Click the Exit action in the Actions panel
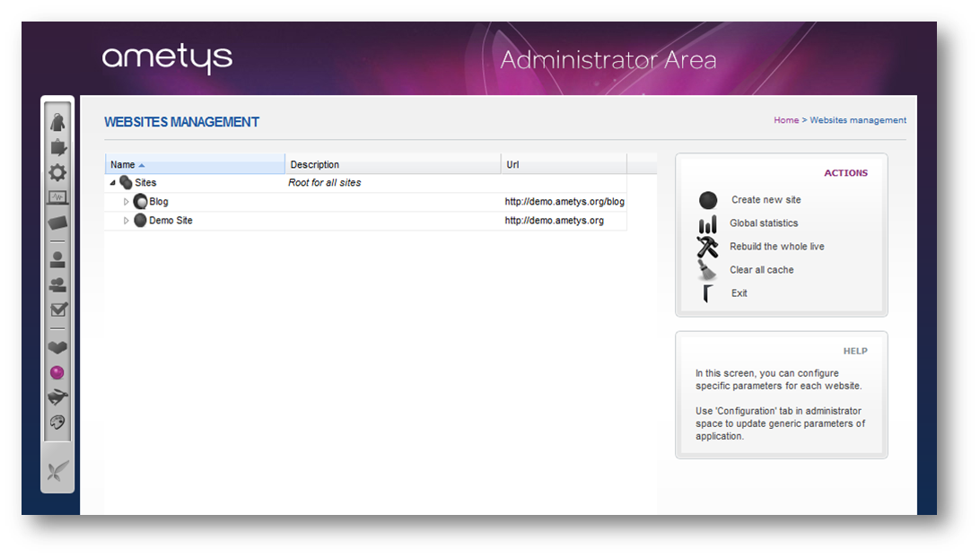Image resolution: width=980 pixels, height=558 pixels. click(x=739, y=292)
